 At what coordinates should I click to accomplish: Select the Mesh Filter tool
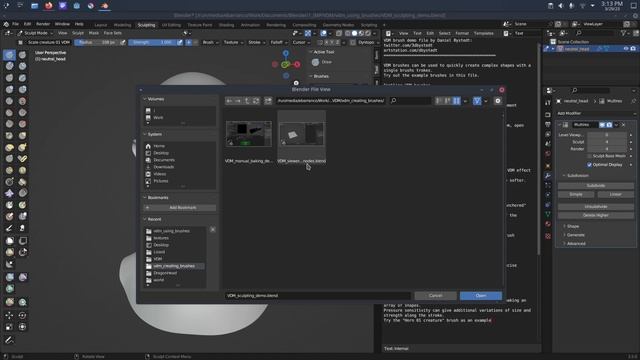[10, 277]
